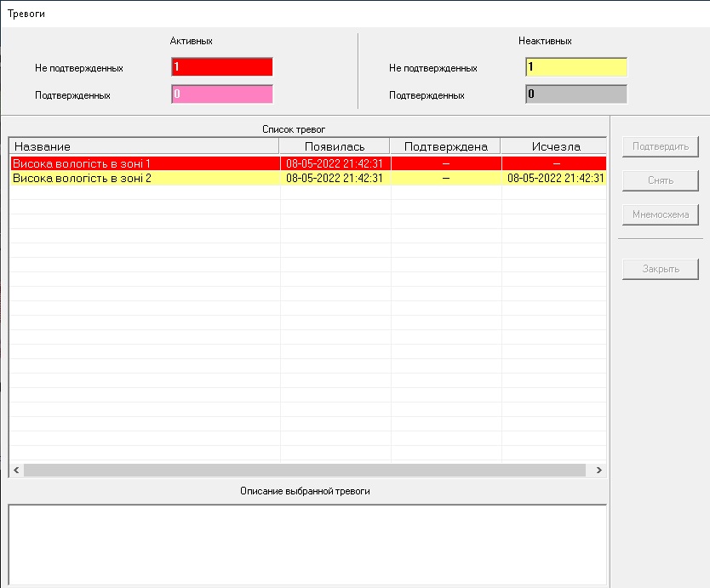
Task: Click the Подтверждена column header
Action: (445, 146)
